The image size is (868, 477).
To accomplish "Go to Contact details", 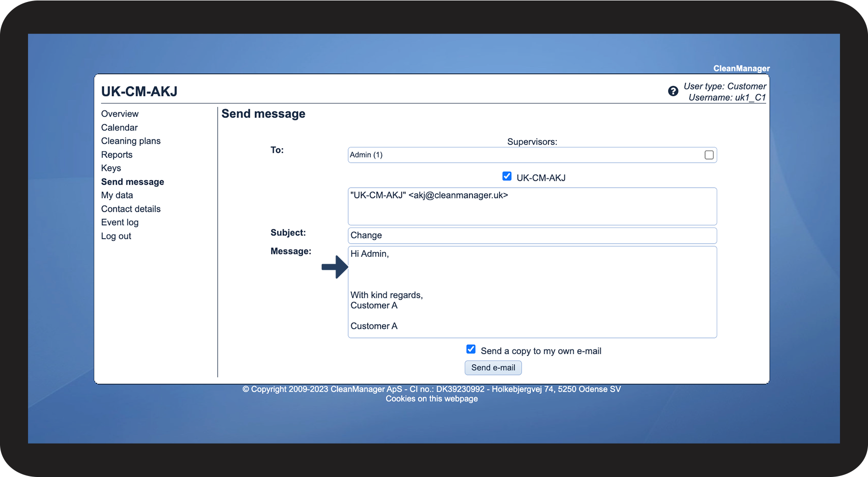I will (x=131, y=209).
